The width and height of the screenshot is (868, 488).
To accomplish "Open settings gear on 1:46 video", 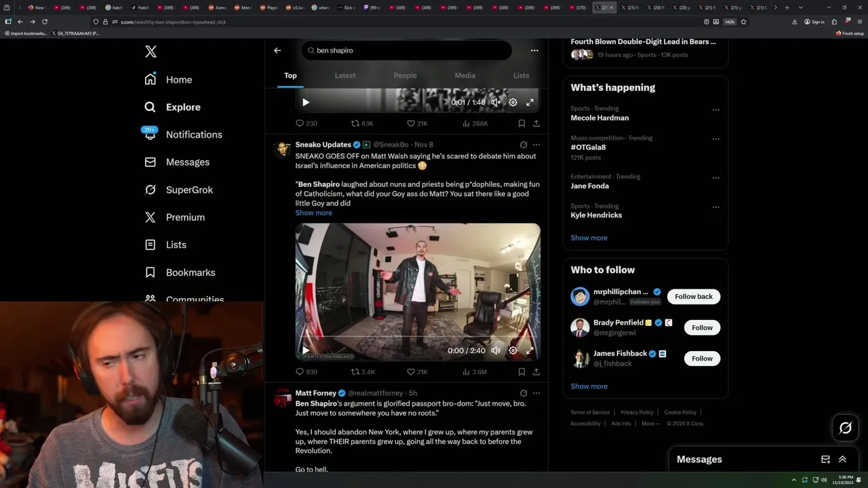I will [513, 102].
